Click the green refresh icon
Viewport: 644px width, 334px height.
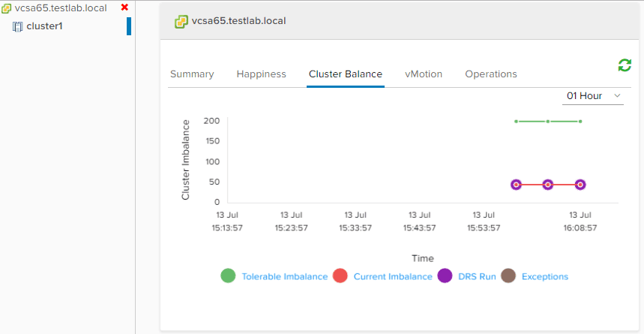click(x=625, y=65)
